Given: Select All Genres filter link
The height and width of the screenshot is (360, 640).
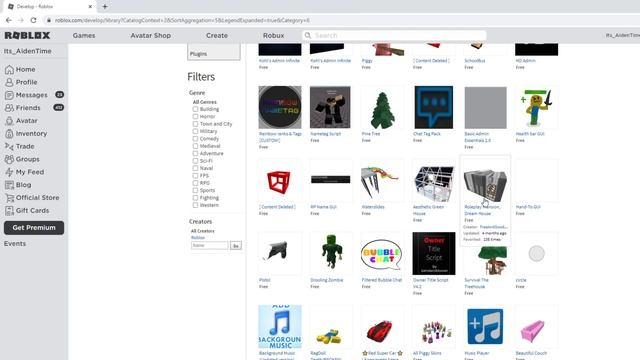Looking at the screenshot, I should point(204,102).
